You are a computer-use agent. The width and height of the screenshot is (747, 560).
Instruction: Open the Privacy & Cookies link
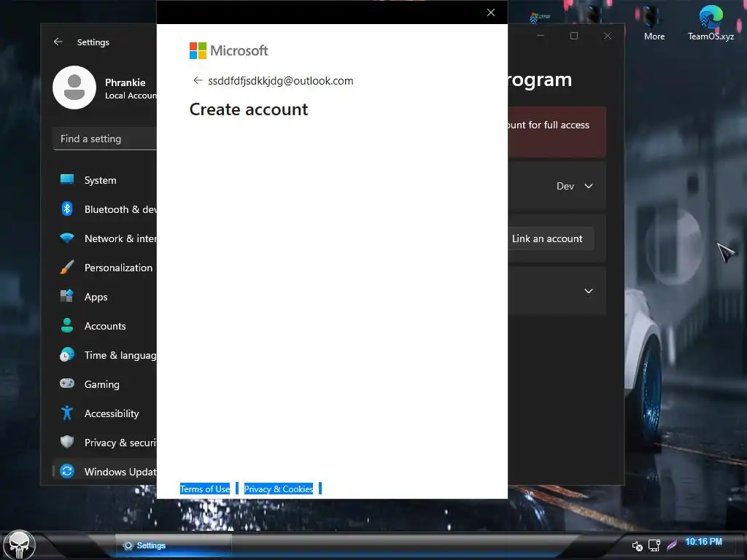tap(279, 489)
